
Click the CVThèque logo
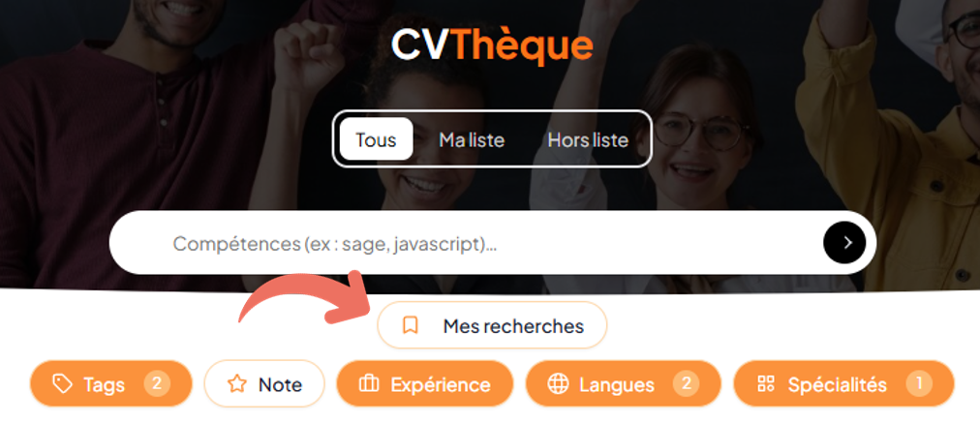(492, 45)
